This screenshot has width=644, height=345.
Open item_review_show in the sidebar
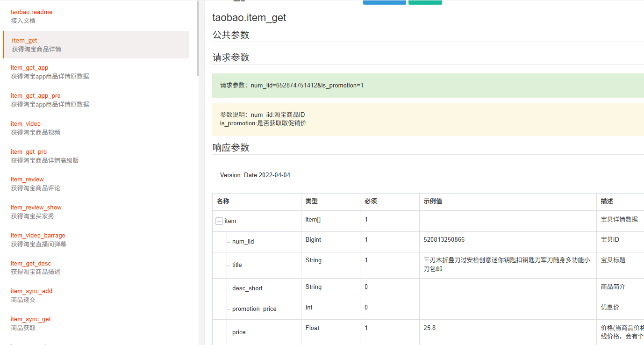(x=36, y=208)
